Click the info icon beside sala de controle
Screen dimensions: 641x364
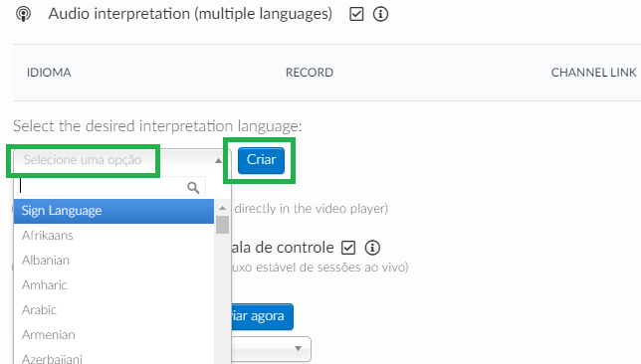pyautogui.click(x=372, y=248)
